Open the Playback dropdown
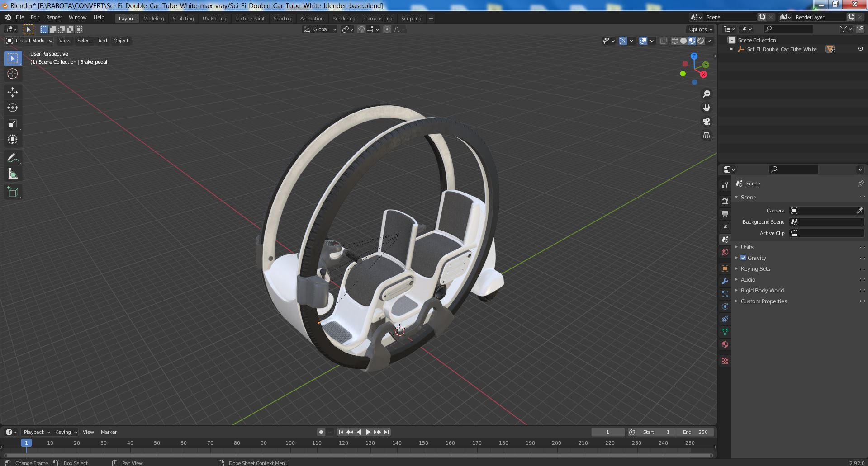This screenshot has height=466, width=868. (36, 432)
